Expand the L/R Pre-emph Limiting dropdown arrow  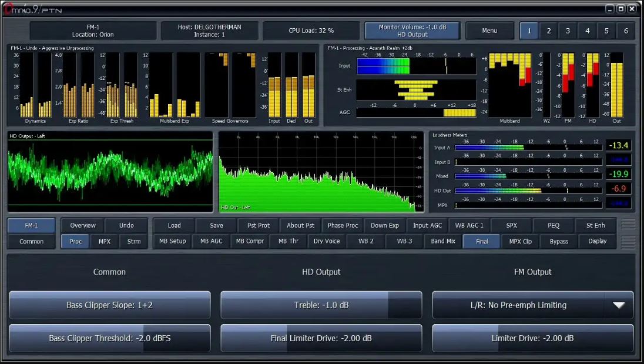tap(619, 305)
